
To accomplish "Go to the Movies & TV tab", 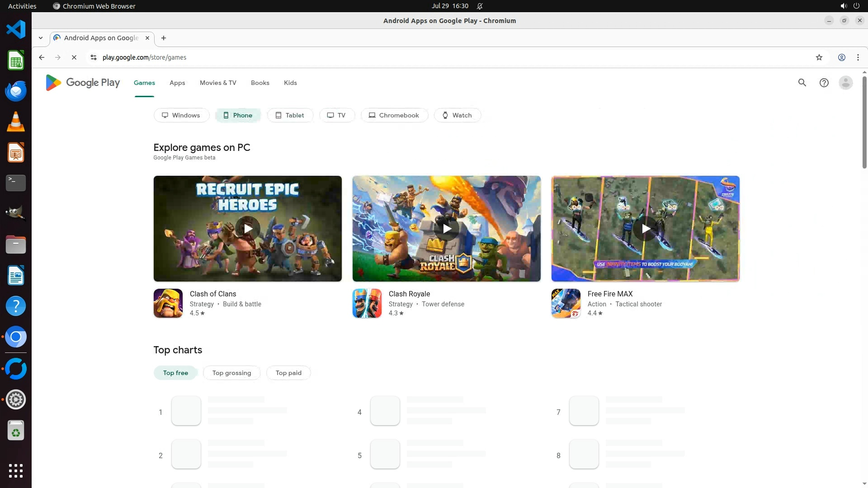I will pyautogui.click(x=218, y=83).
